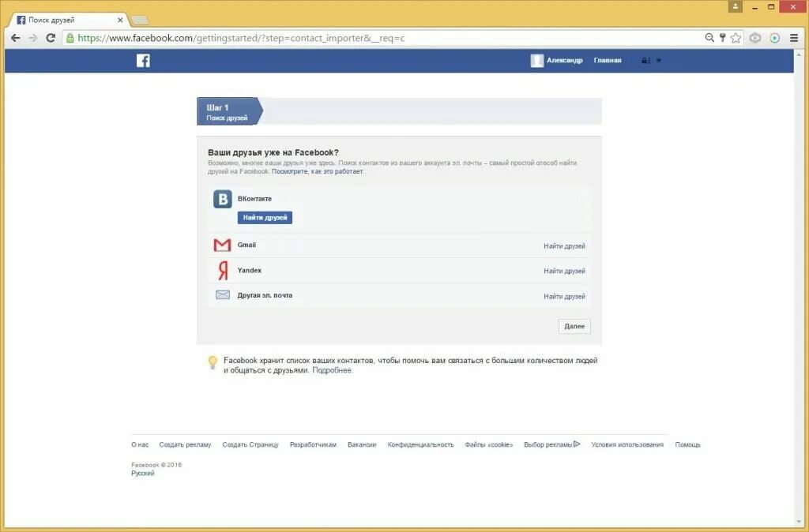Reload the page with refresh icon
809x532 pixels.
coord(51,38)
